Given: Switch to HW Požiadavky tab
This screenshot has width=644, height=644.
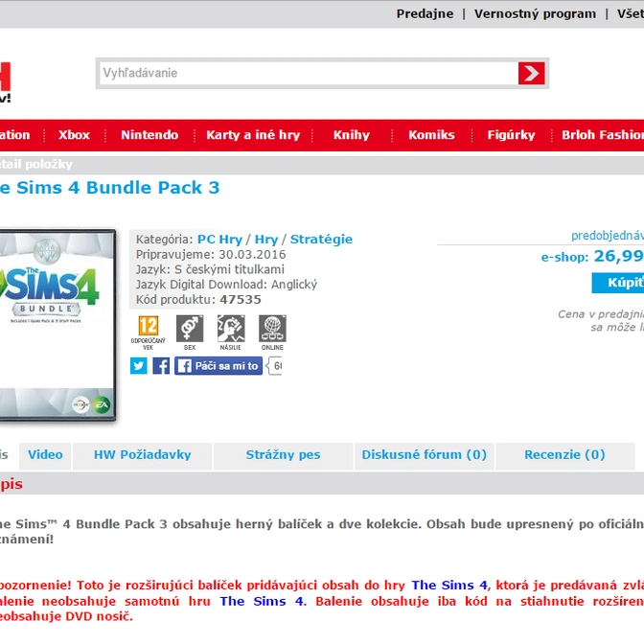Looking at the screenshot, I should (143, 454).
